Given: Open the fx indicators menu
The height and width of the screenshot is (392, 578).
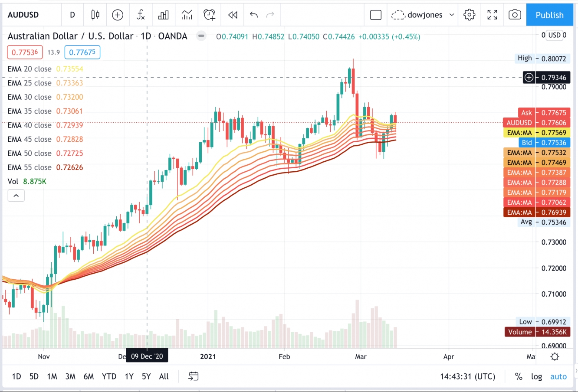Looking at the screenshot, I should (141, 15).
